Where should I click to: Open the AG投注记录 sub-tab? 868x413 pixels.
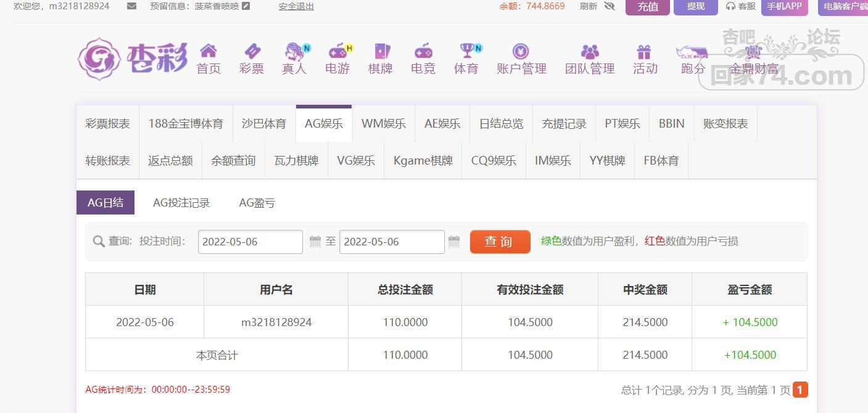181,203
